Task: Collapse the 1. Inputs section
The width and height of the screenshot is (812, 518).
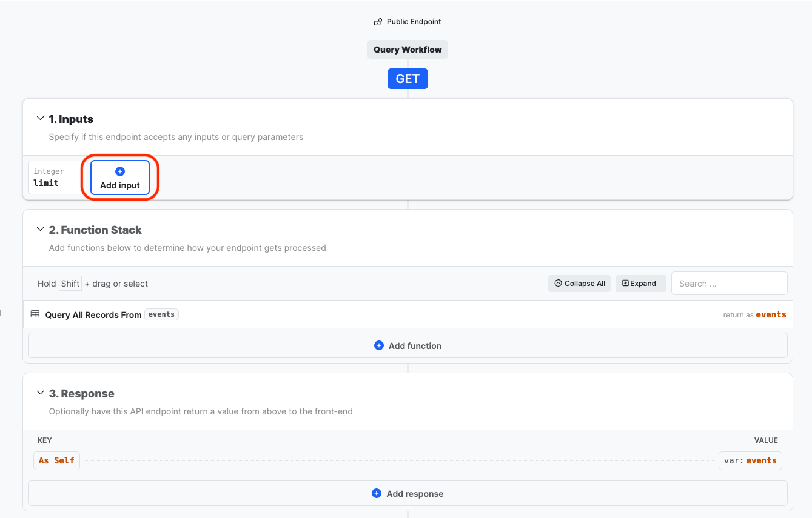Action: click(41, 119)
